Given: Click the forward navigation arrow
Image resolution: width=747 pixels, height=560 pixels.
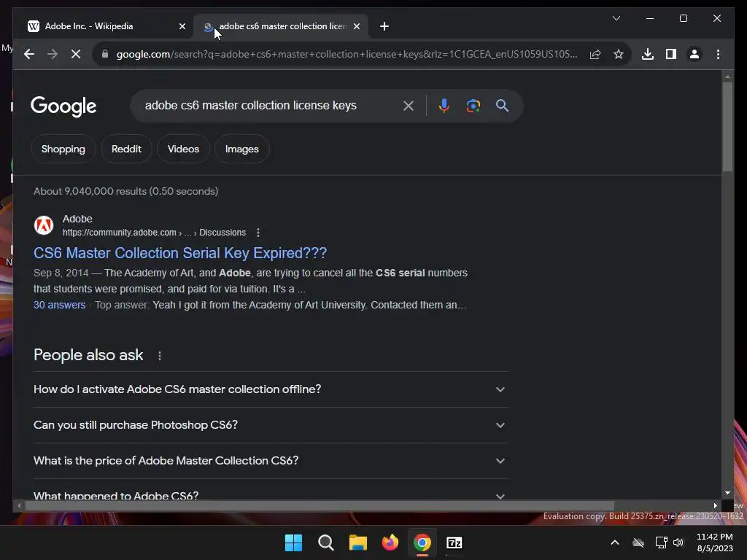Looking at the screenshot, I should [x=53, y=54].
